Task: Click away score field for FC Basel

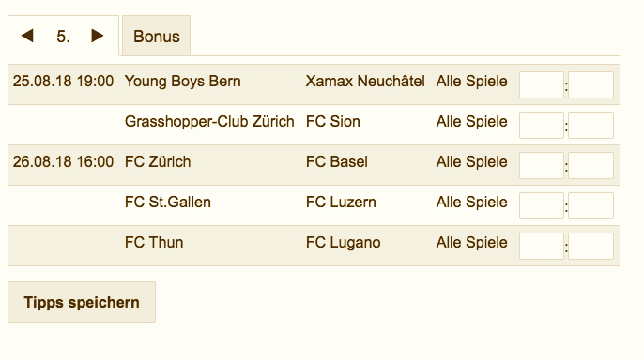Action: [x=591, y=165]
